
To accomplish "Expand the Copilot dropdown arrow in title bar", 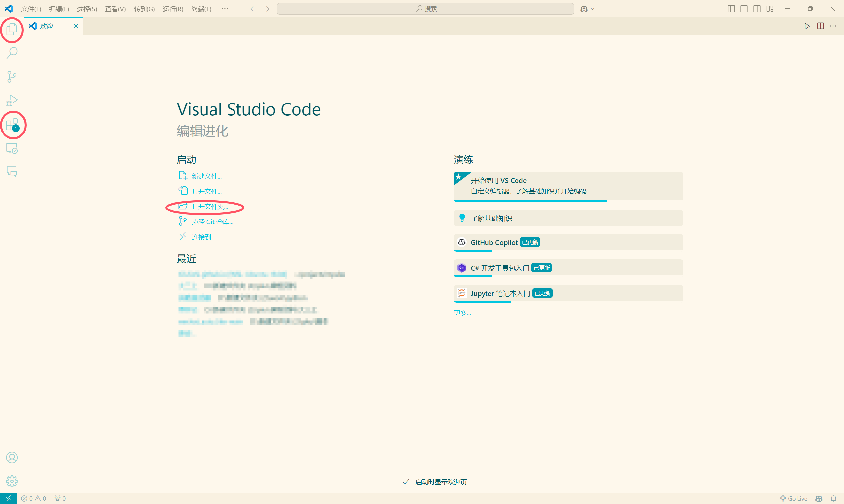I will click(593, 9).
